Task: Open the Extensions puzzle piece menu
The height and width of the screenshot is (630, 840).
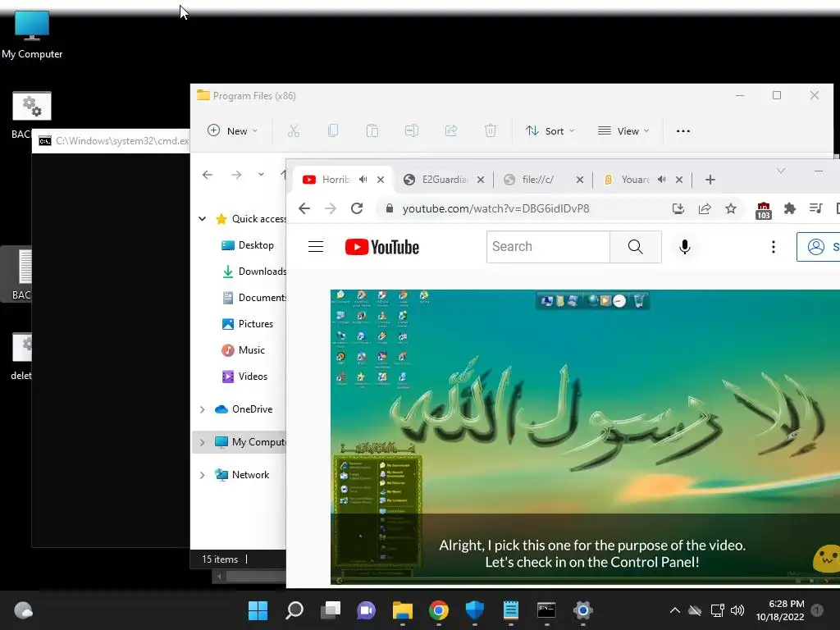Action: [790, 209]
